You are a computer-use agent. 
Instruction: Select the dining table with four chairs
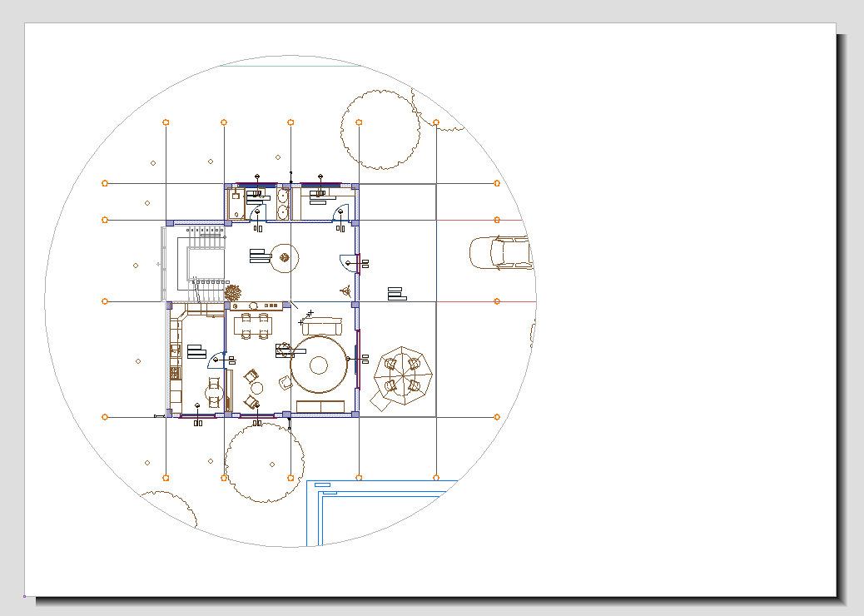coord(255,325)
